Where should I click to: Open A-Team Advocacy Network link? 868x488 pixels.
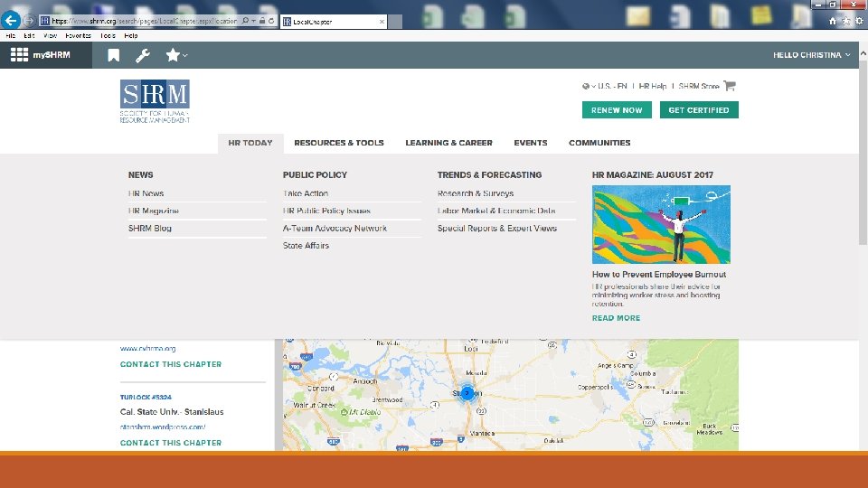[335, 228]
